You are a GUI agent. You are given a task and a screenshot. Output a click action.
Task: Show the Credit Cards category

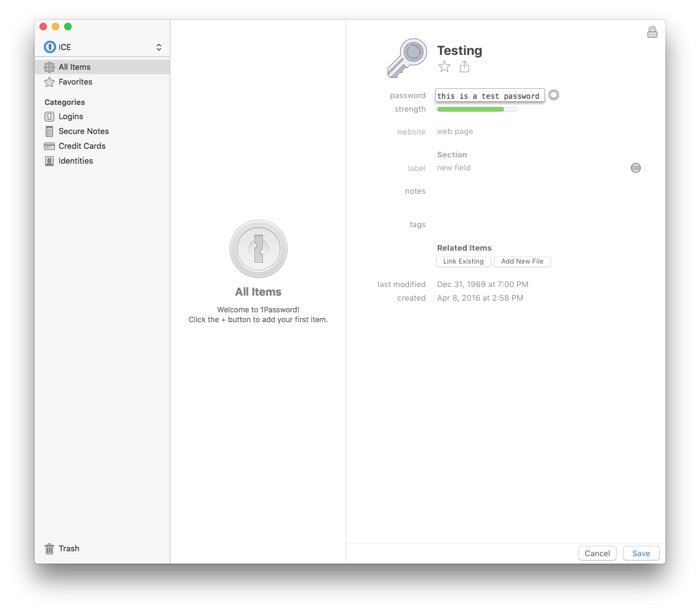click(x=102, y=146)
